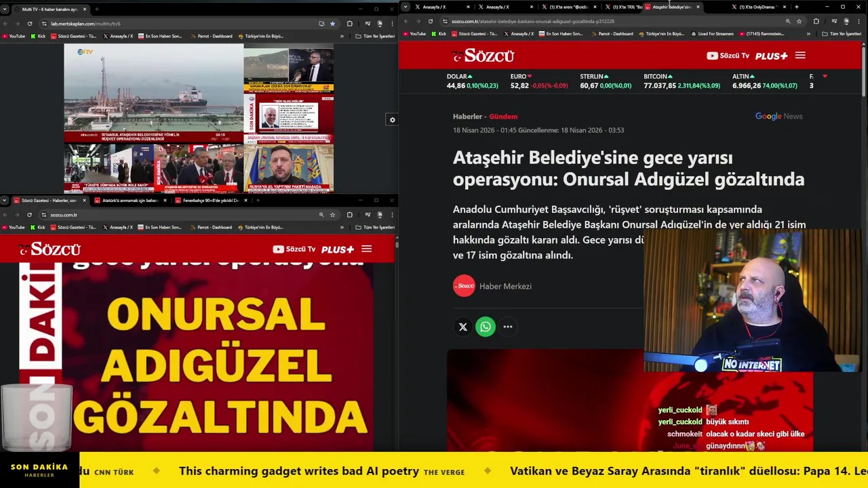Click site info icon in article address bar
The image size is (868, 488).
coord(445,21)
